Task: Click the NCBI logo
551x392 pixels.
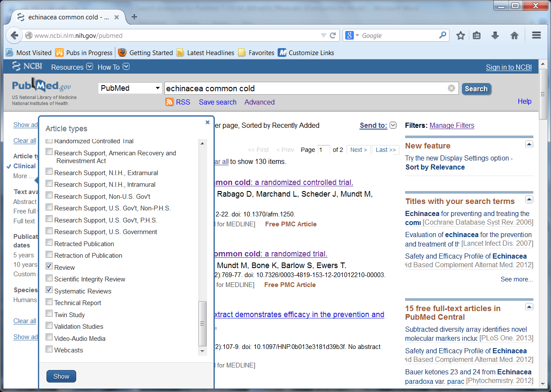Action: [27, 67]
